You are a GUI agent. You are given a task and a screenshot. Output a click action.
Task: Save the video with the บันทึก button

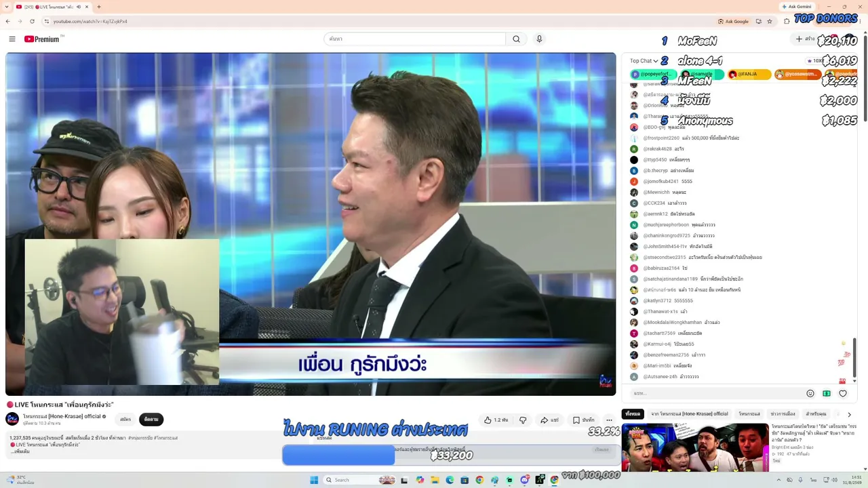point(583,420)
